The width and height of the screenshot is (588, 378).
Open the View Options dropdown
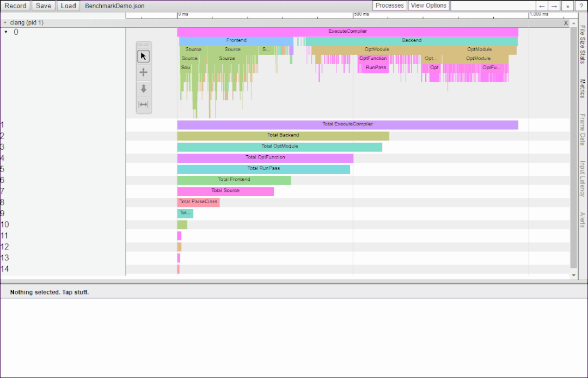[x=428, y=5]
